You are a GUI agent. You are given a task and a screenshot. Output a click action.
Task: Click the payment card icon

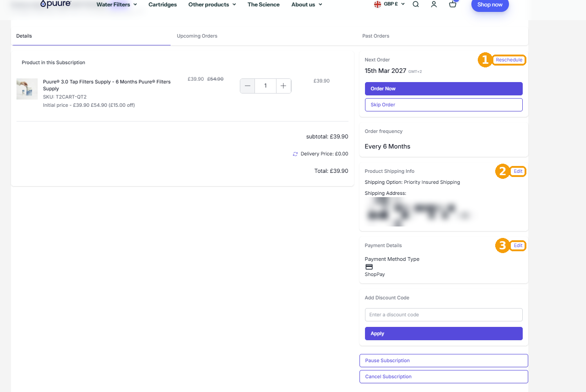coord(369,267)
